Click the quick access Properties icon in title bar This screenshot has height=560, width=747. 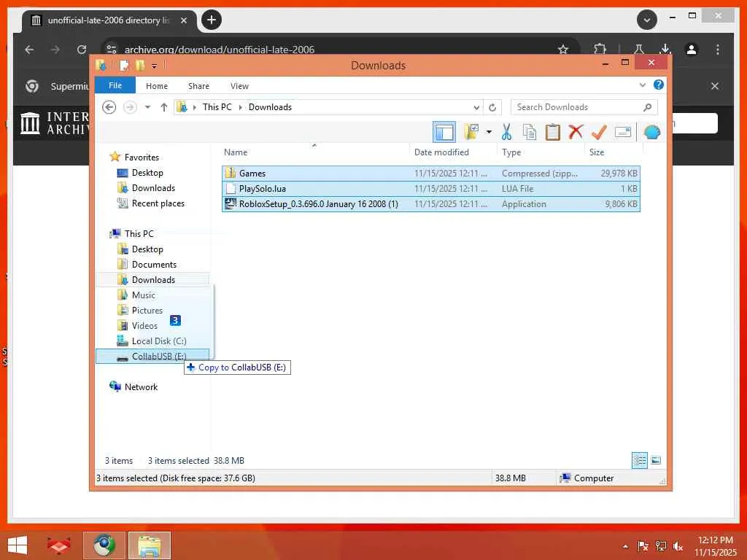124,65
